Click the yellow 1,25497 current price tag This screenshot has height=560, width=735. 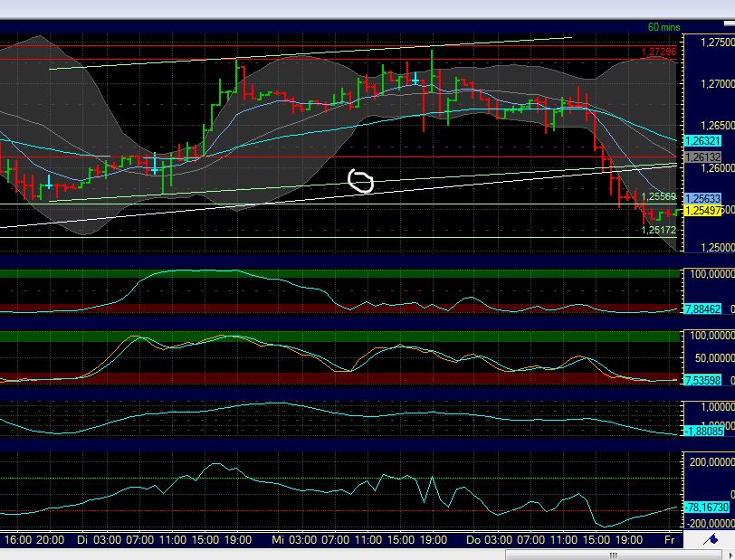tap(702, 211)
